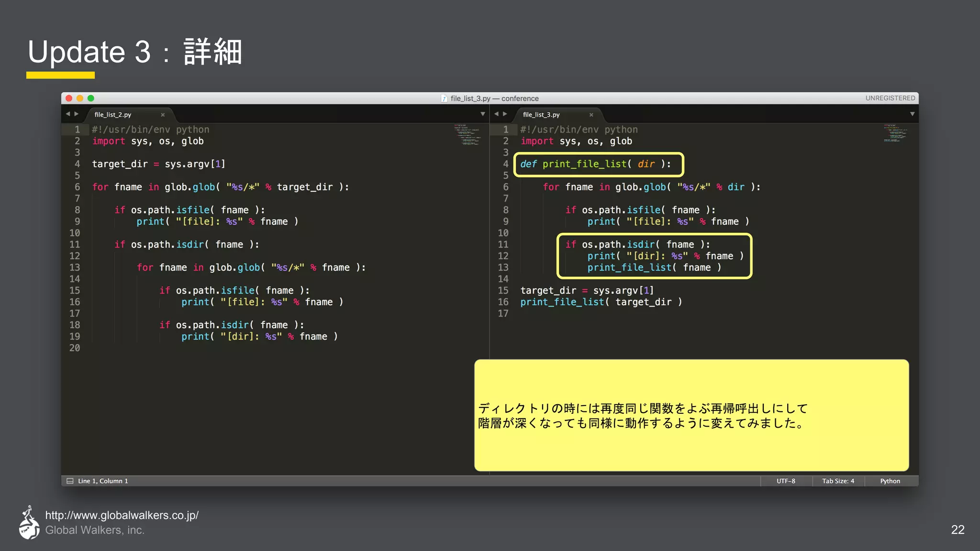Screen dimensions: 980x551
Task: Click the green fullscreen window button
Action: pos(91,98)
